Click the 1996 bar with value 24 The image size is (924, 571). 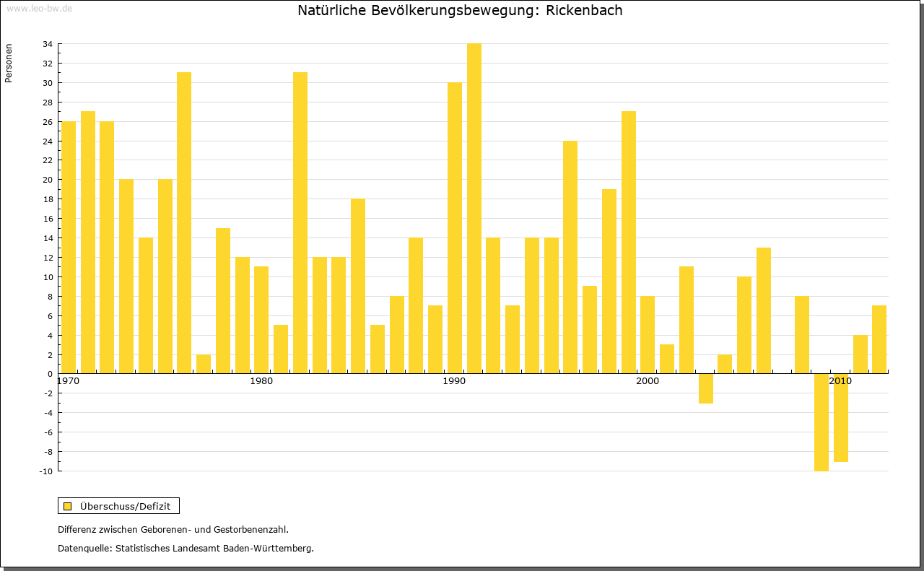coord(570,257)
